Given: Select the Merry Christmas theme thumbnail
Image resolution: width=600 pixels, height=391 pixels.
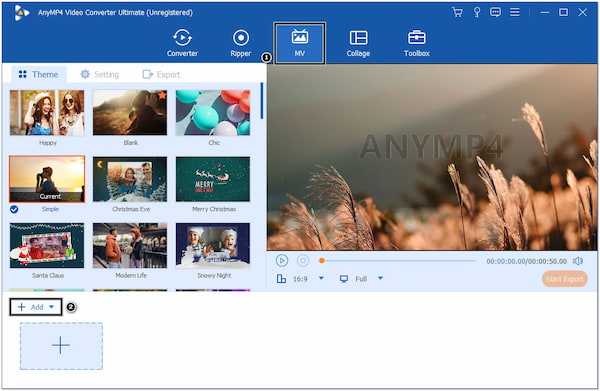Looking at the screenshot, I should click(x=213, y=179).
